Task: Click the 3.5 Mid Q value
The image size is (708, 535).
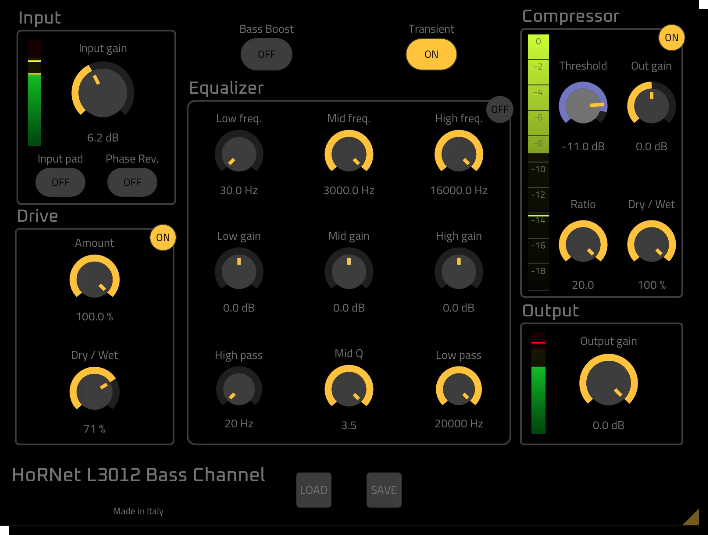Action: [x=349, y=425]
